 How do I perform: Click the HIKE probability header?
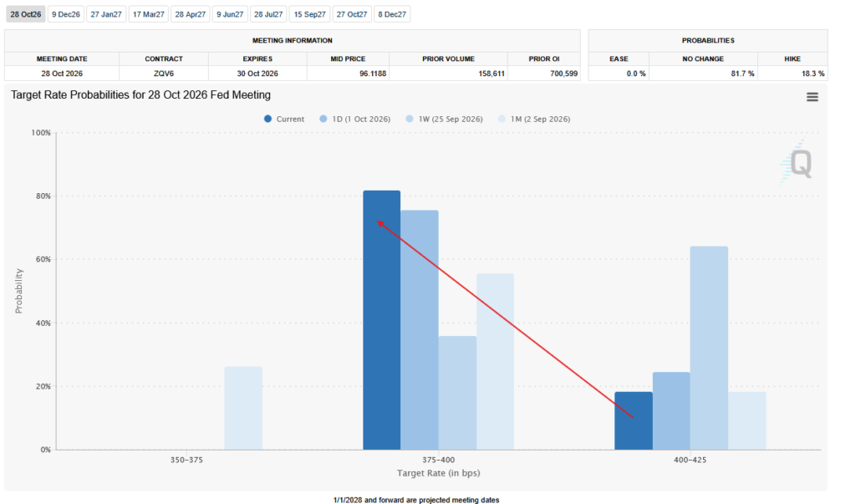(792, 59)
